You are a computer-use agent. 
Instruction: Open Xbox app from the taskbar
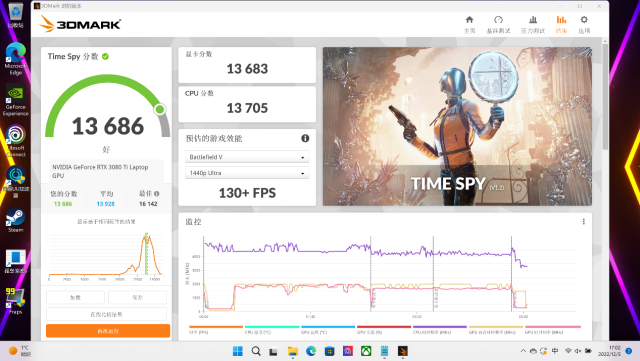click(366, 351)
